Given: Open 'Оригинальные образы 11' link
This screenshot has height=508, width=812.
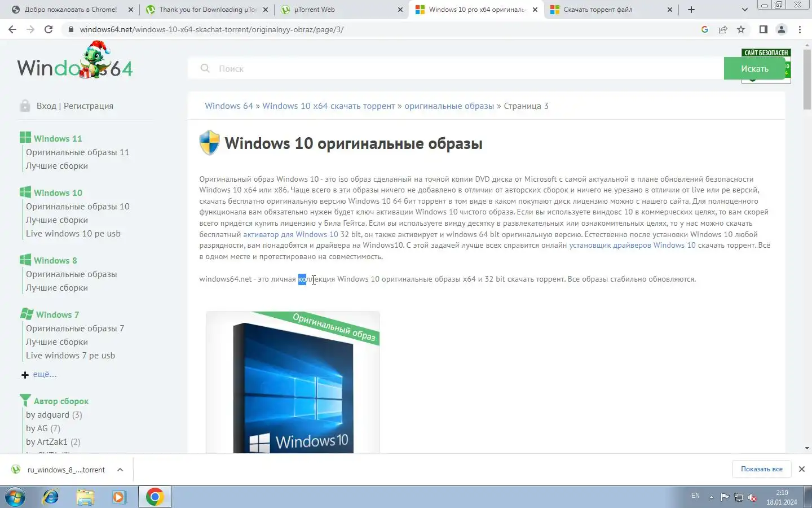Looking at the screenshot, I should pos(77,152).
